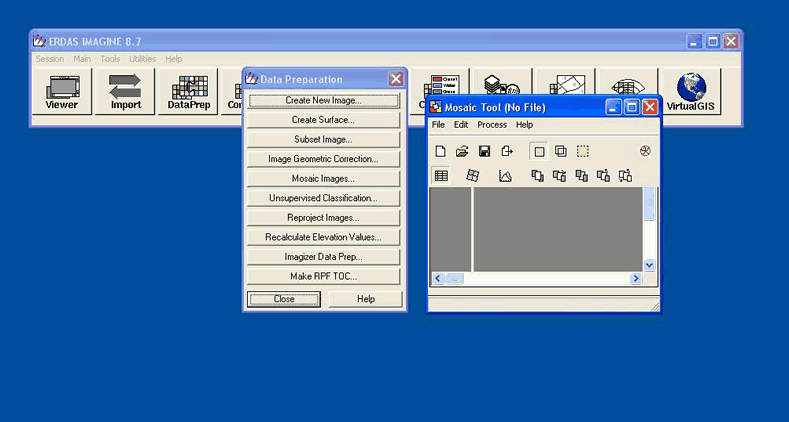Click Recalculate Elevation Values button
The height and width of the screenshot is (422, 789).
324,237
